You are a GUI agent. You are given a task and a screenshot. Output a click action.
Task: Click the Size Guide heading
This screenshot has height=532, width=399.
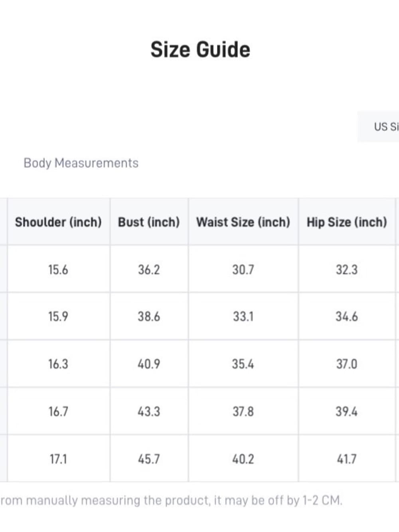pos(200,49)
